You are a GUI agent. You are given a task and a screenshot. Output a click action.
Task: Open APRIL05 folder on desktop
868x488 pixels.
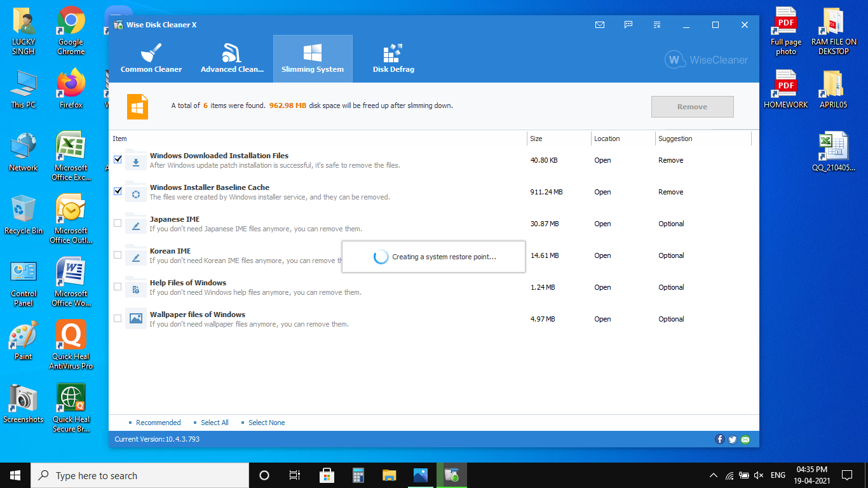[833, 90]
